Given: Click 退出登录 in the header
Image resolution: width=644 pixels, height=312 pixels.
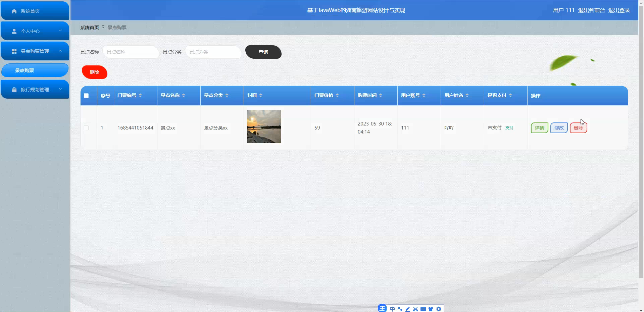Looking at the screenshot, I should coord(619,10).
